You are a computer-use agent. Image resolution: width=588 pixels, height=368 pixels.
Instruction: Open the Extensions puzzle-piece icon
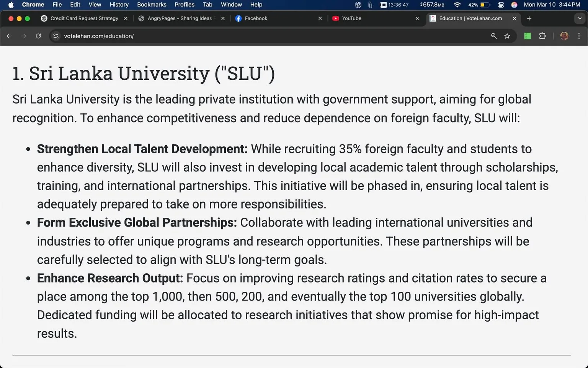pyautogui.click(x=542, y=36)
